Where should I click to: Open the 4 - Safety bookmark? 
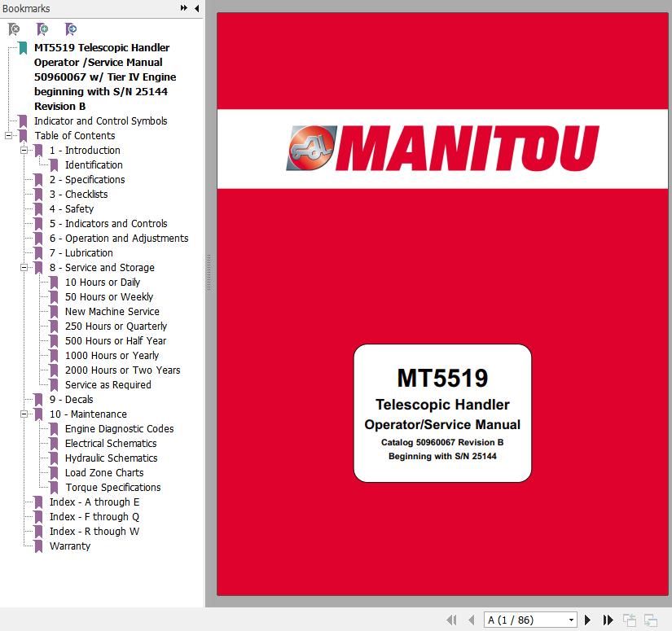(72, 208)
